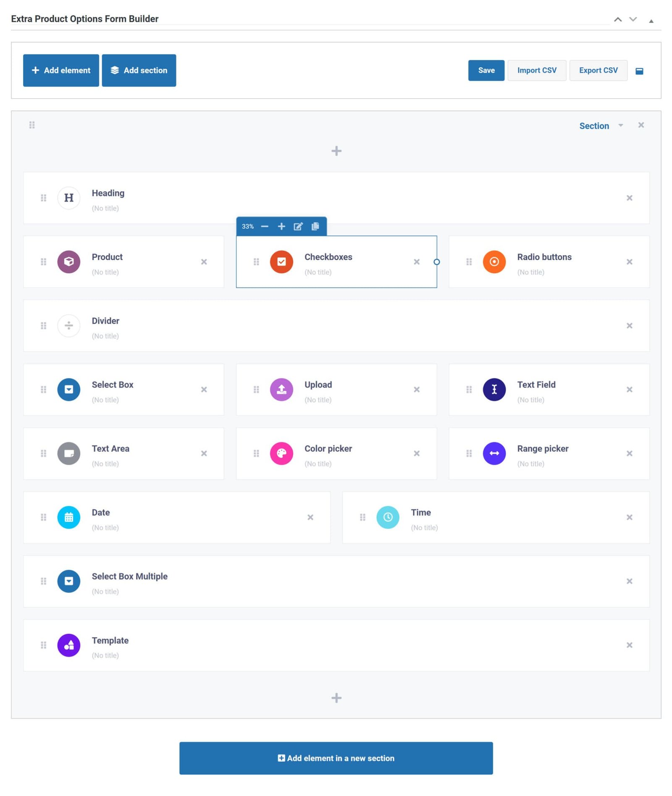Move the panel up with the chevron
Viewport: 672px width, 796px height.
618,19
